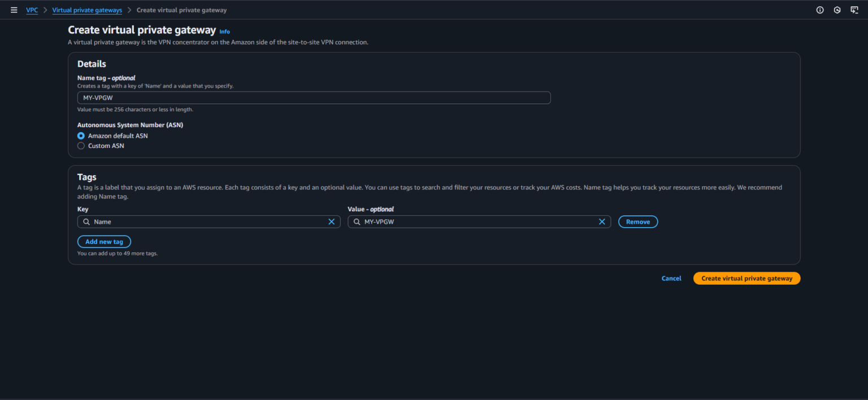Open the hamburger navigation menu
This screenshot has width=868, height=400.
[14, 10]
